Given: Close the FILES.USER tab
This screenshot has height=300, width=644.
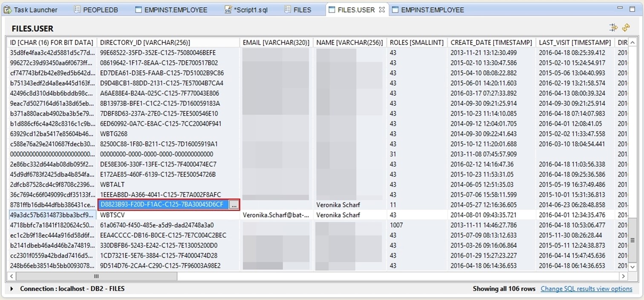Looking at the screenshot, I should click(382, 9).
